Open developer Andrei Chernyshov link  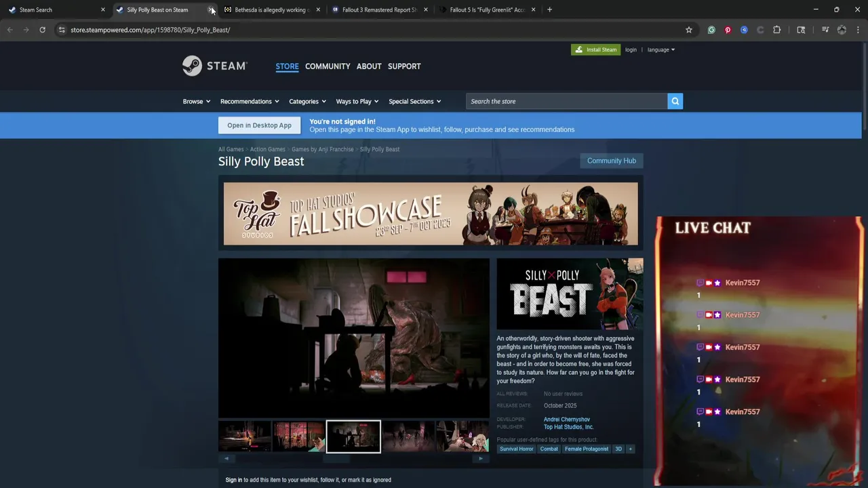[567, 420]
